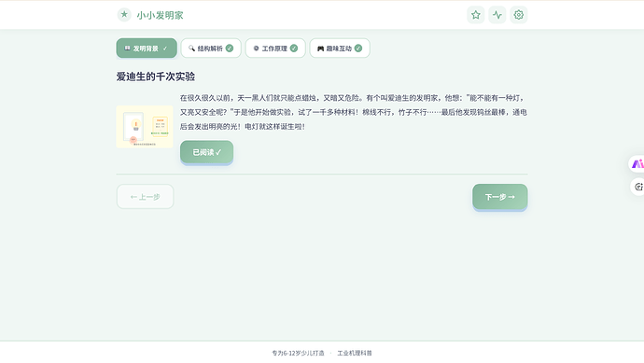Click the Edison story paragraph text
Viewport: 644px width, 363px height.
tap(353, 112)
